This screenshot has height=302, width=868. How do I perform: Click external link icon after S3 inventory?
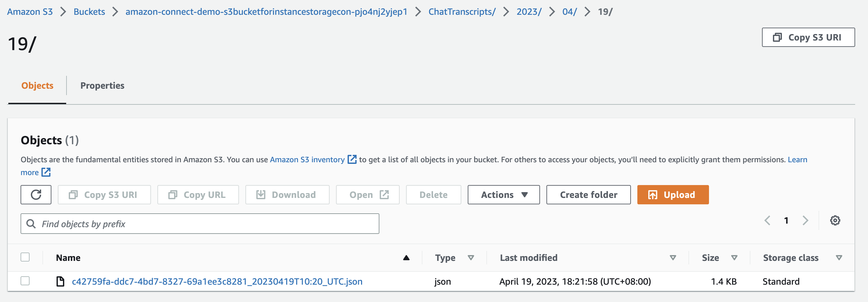[x=352, y=159]
